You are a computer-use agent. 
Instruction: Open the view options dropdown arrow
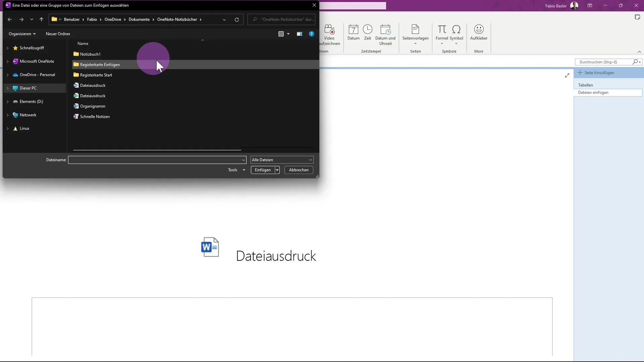click(288, 34)
